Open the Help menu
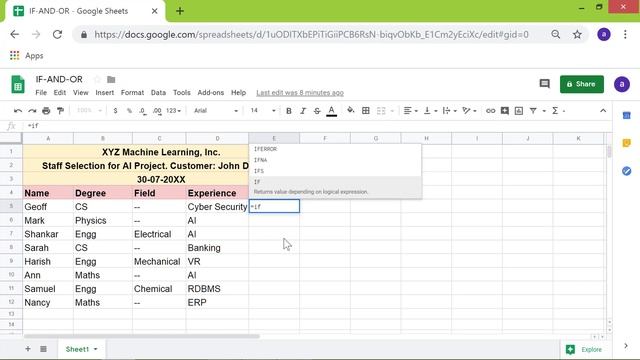Screen dimensions: 640x360 tap(238, 93)
